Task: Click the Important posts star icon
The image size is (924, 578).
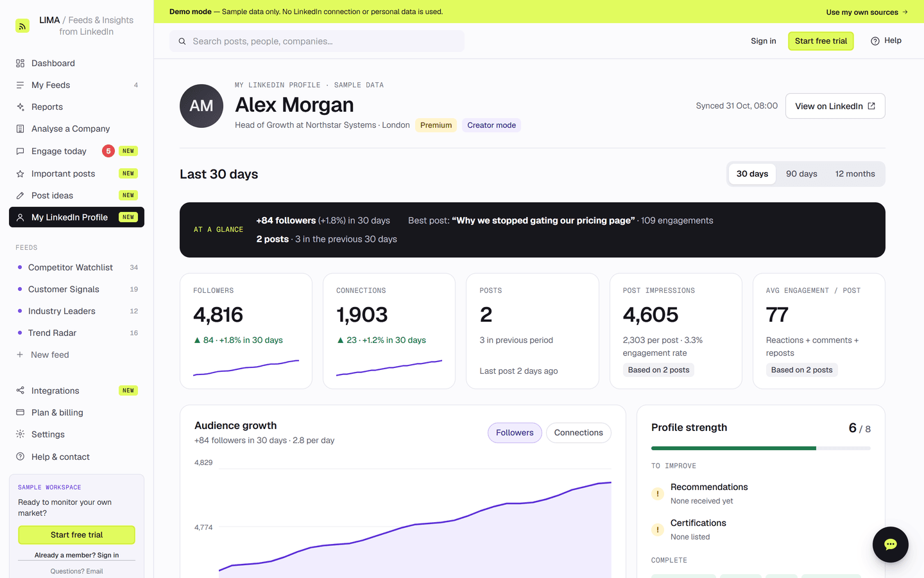Action: tap(20, 173)
